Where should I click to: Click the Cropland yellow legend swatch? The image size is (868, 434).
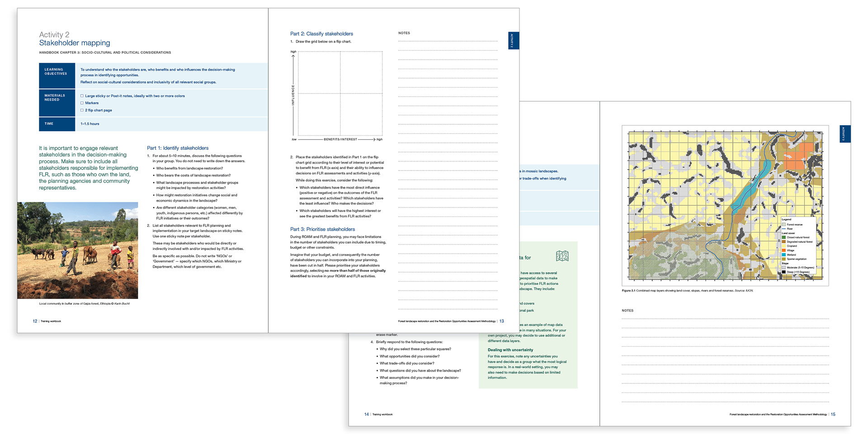pyautogui.click(x=784, y=246)
